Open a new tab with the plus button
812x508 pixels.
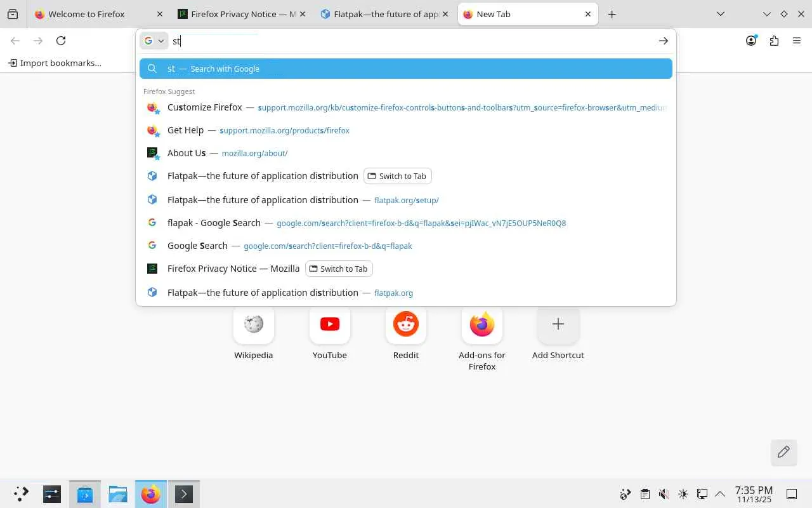(x=612, y=14)
